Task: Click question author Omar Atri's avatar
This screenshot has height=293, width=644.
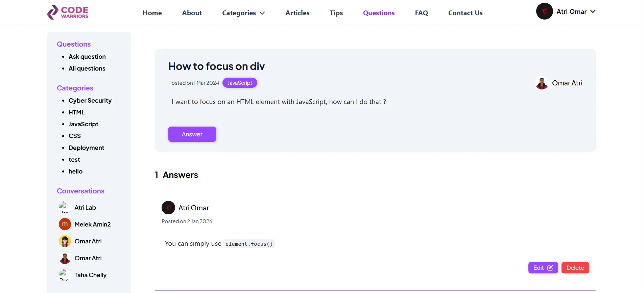Action: [x=542, y=83]
